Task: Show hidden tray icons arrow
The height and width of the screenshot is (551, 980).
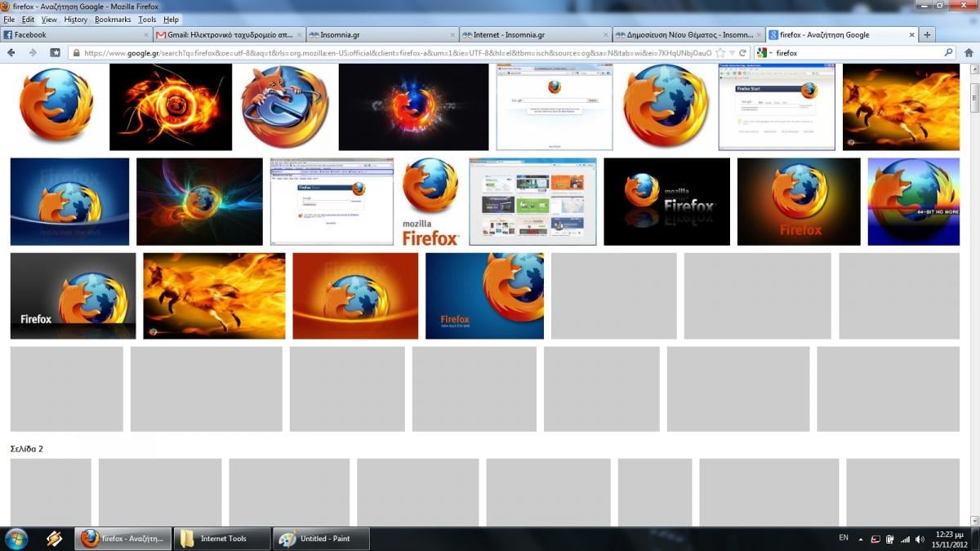Action: click(861, 540)
